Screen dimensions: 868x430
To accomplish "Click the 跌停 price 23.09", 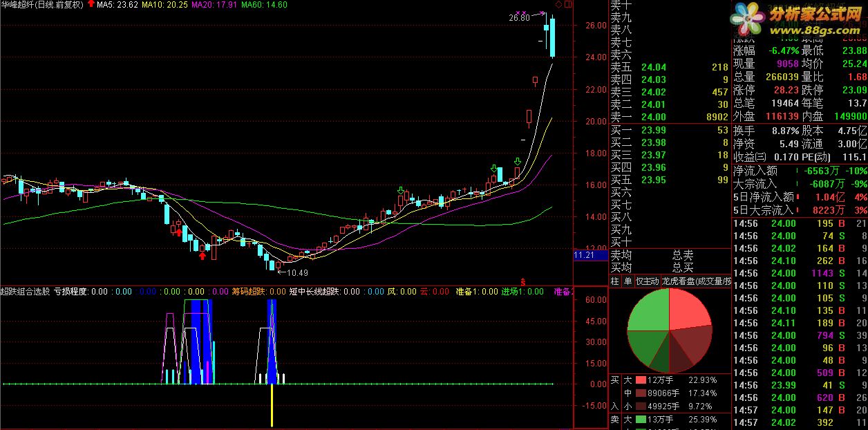I will tap(854, 90).
